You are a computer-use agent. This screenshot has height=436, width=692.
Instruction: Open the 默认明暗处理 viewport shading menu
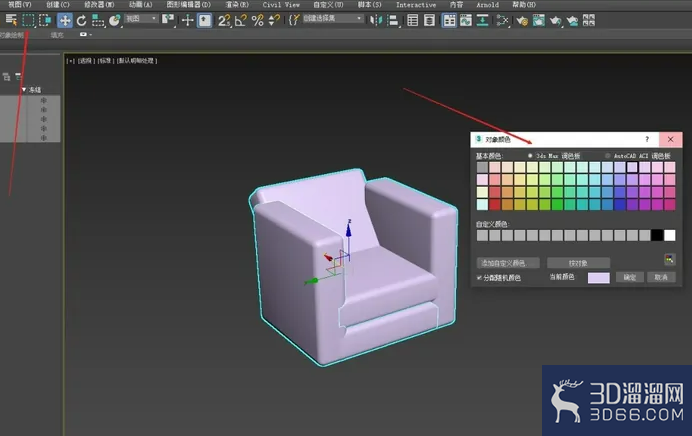137,60
